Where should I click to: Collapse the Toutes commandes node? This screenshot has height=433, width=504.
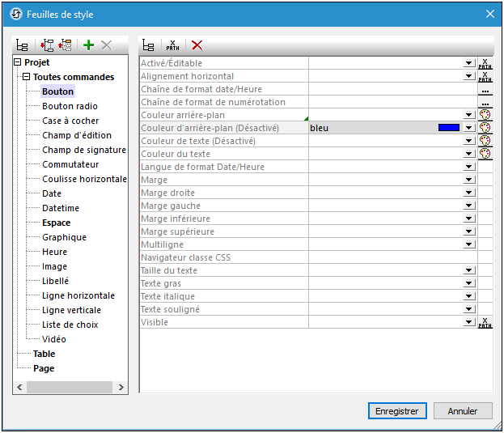(27, 77)
